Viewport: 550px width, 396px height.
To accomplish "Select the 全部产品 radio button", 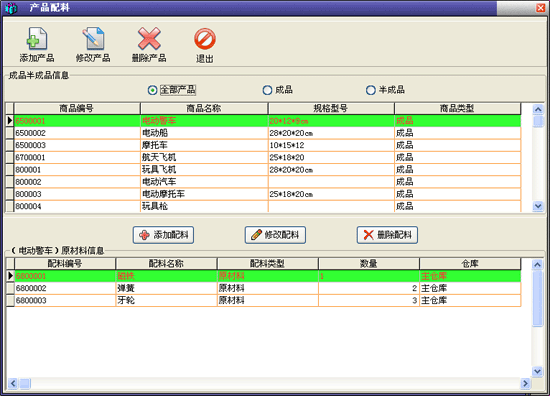I will pos(152,90).
